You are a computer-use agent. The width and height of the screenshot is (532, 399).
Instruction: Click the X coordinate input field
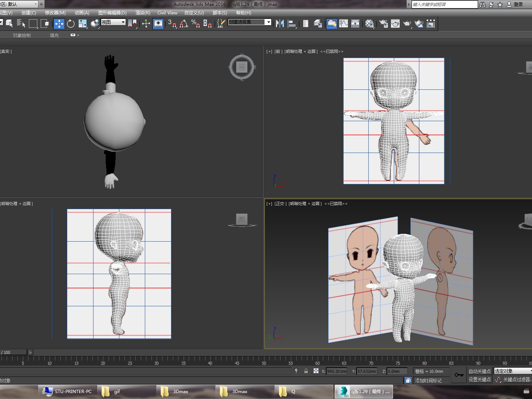tap(337, 371)
